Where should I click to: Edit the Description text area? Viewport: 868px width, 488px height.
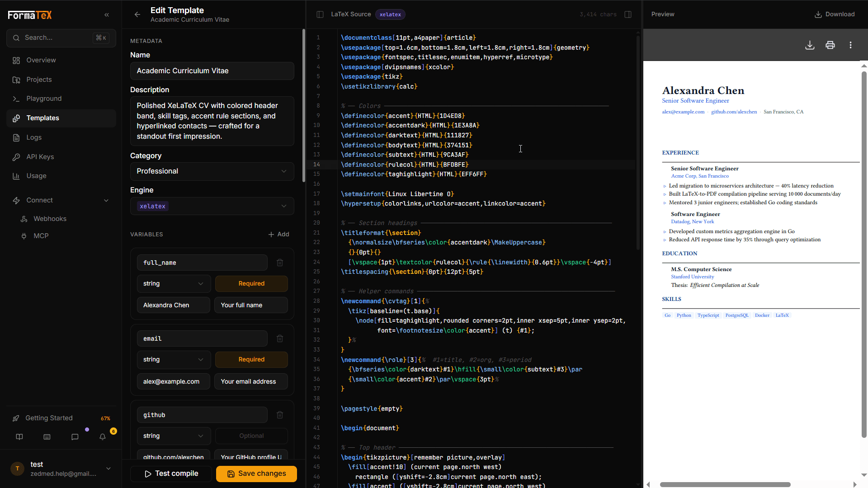[x=212, y=121]
